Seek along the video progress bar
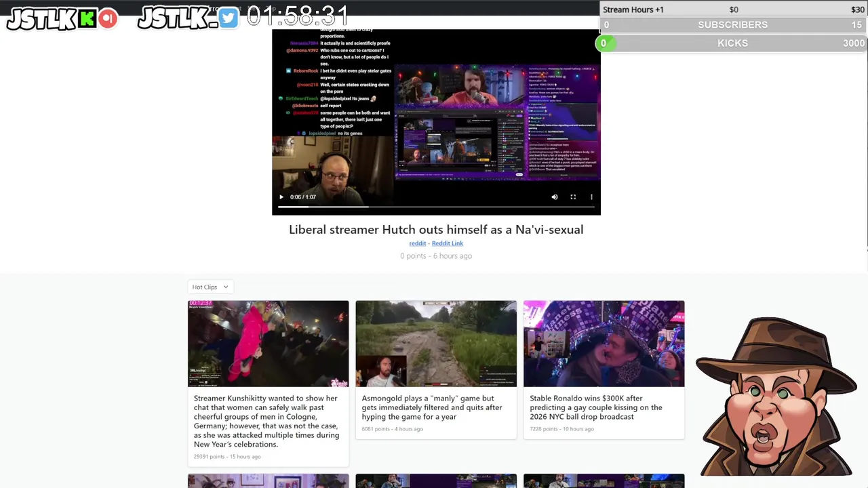Image resolution: width=868 pixels, height=488 pixels. tap(436, 207)
